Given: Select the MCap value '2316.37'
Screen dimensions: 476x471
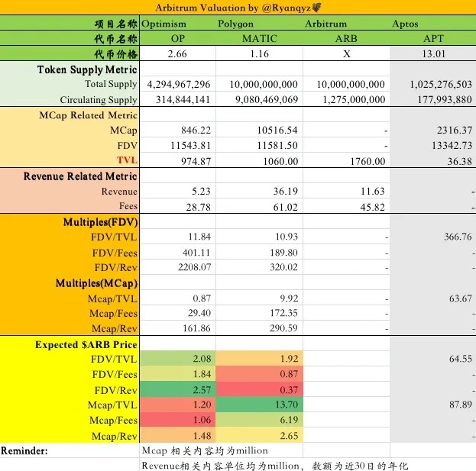Looking at the screenshot, I should click(455, 130).
